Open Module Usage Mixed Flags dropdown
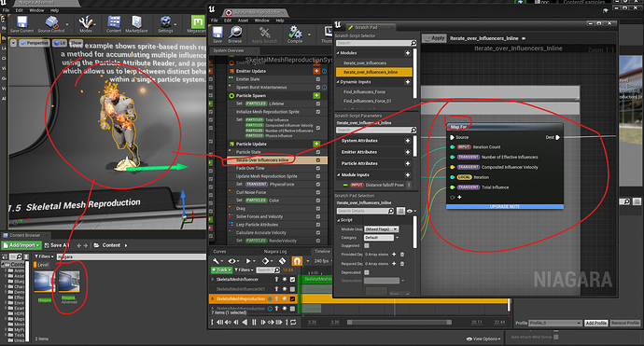Image resolution: width=644 pixels, height=346 pixels. 381,229
